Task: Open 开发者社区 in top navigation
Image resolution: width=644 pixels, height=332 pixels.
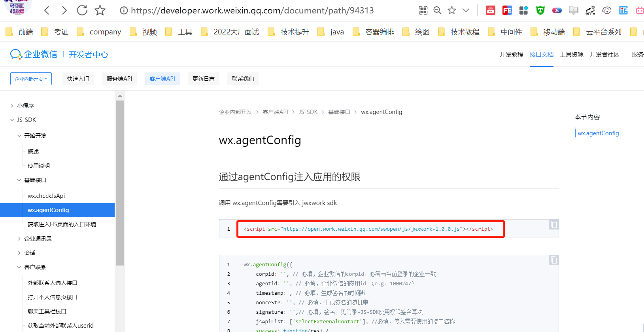Action: point(604,55)
